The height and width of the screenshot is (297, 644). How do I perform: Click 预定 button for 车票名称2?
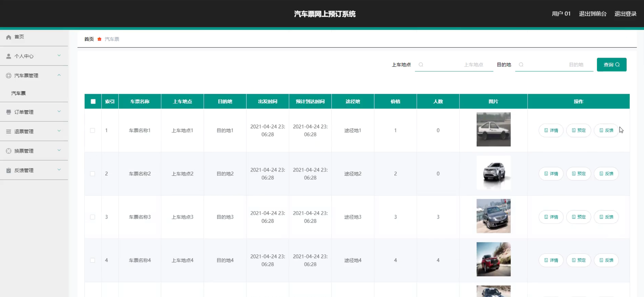click(578, 173)
